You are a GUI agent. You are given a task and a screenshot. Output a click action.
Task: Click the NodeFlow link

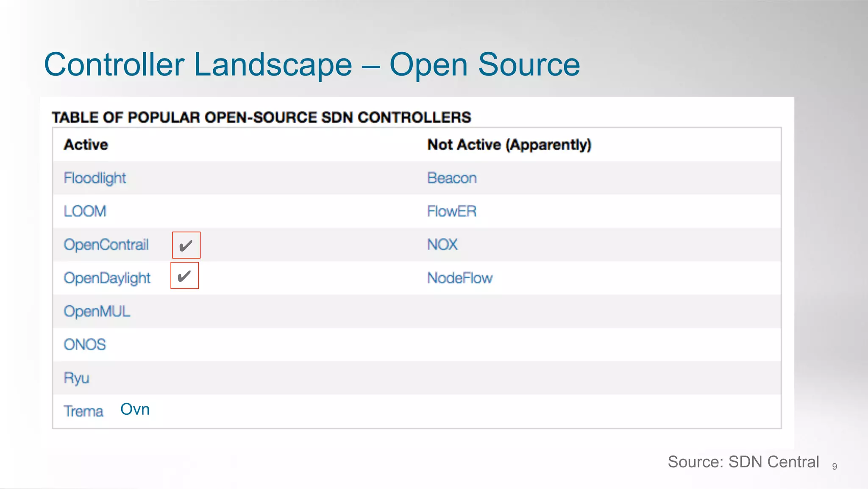460,278
